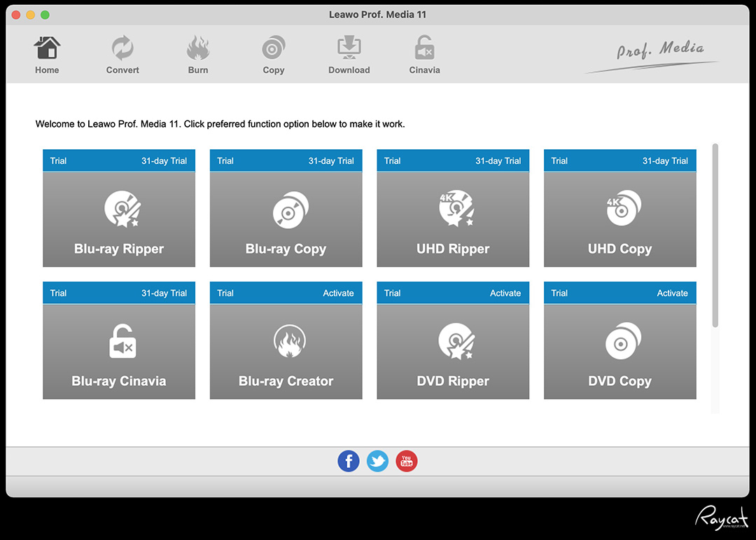The image size is (756, 540).
Task: Click 31-day Trial on Blu-ray Ripper header
Action: point(164,160)
